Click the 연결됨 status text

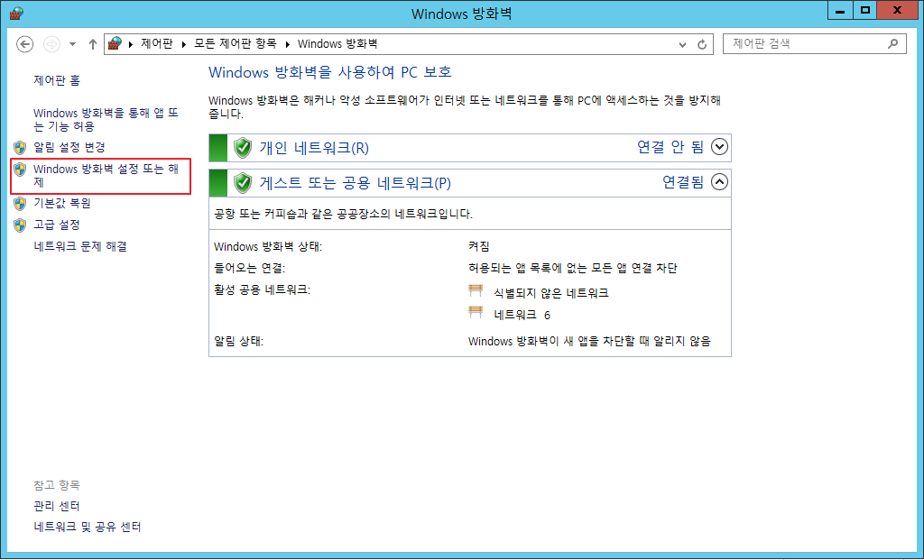point(683,182)
